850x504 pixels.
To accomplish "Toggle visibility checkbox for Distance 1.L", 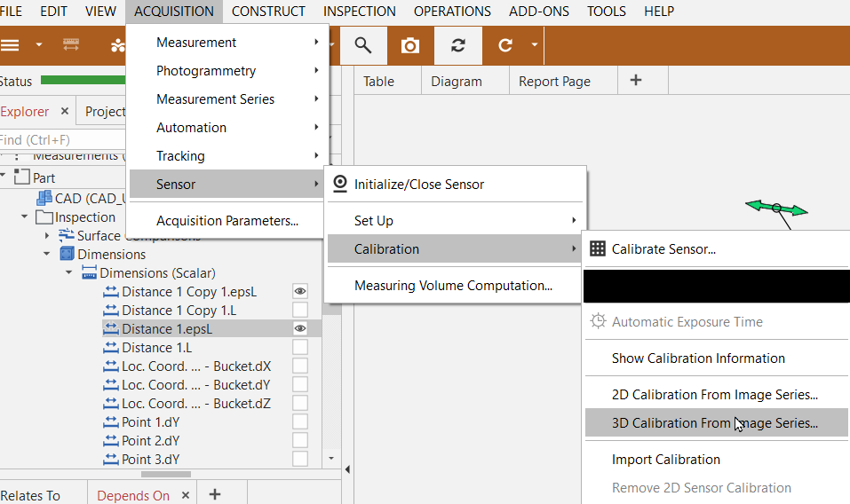I will (x=300, y=347).
